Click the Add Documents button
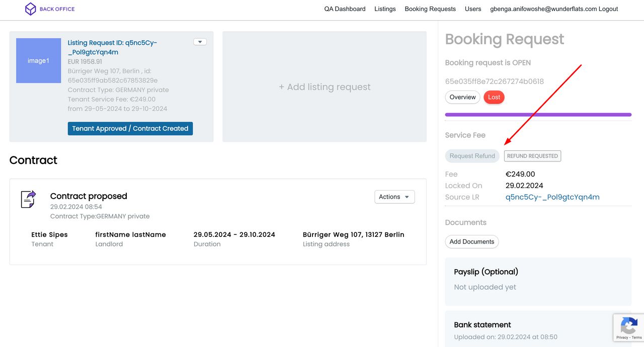 click(x=471, y=241)
